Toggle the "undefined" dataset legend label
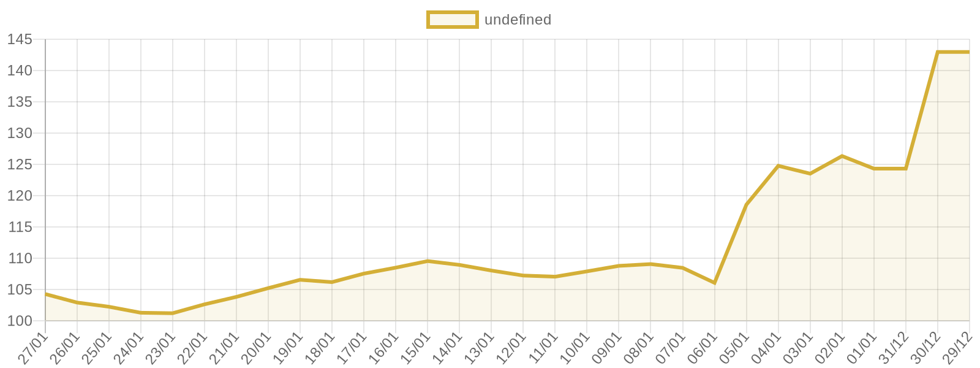 (x=518, y=20)
